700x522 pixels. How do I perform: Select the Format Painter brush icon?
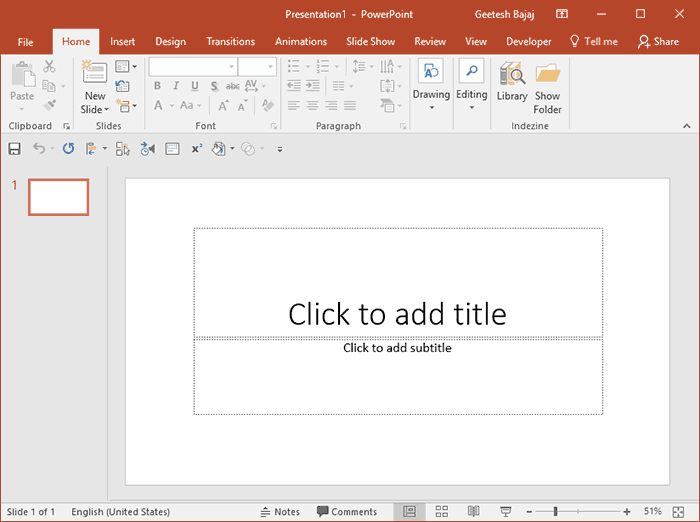[x=49, y=105]
